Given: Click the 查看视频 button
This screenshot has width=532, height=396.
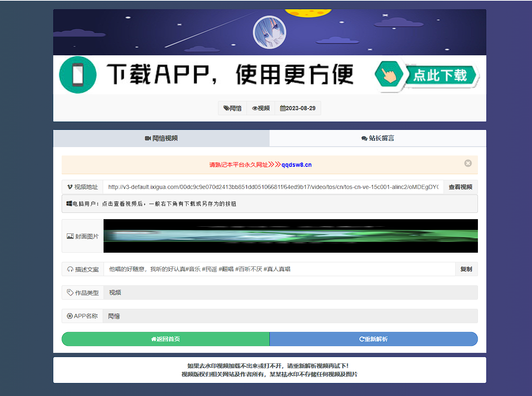Looking at the screenshot, I should point(460,187).
